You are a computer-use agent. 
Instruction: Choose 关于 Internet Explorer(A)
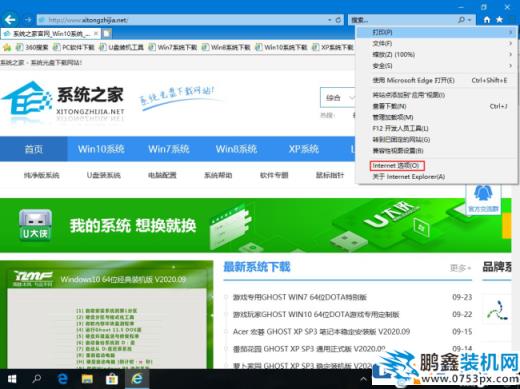(x=437, y=177)
